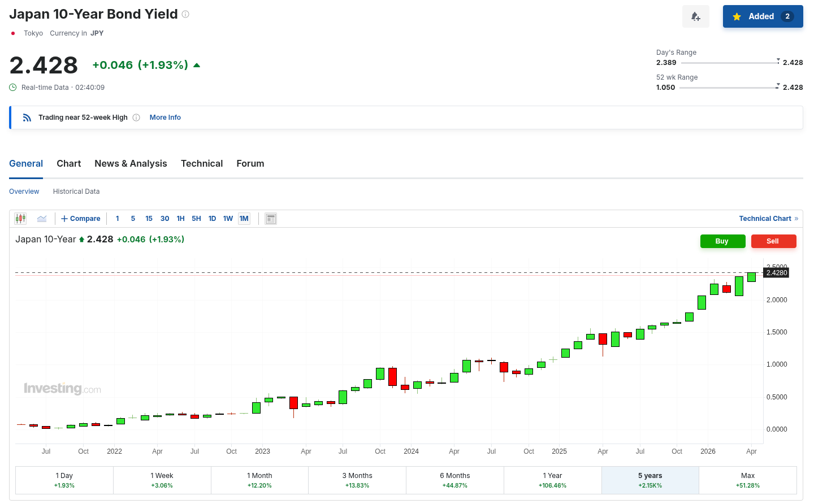Switch to the Technical tab
The width and height of the screenshot is (814, 504).
202,163
